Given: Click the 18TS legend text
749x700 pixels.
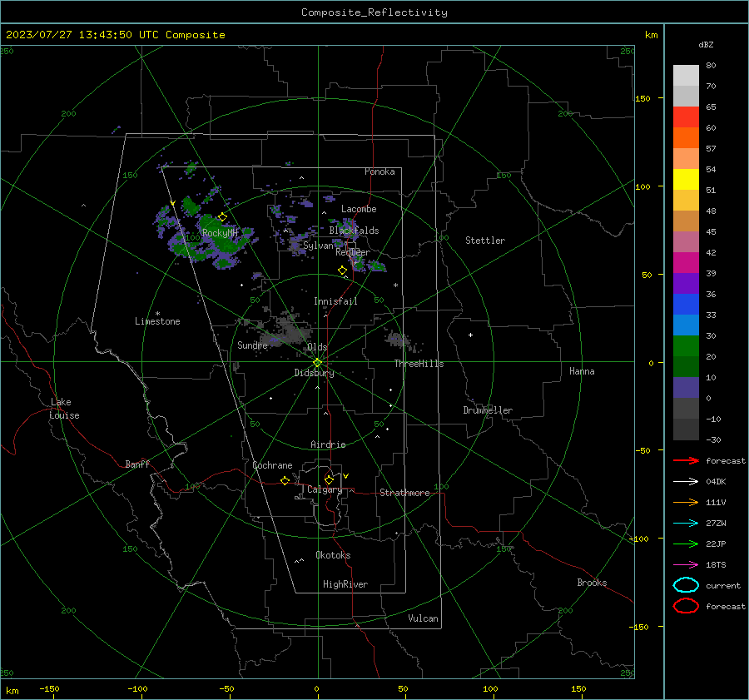Looking at the screenshot, I should (x=716, y=565).
